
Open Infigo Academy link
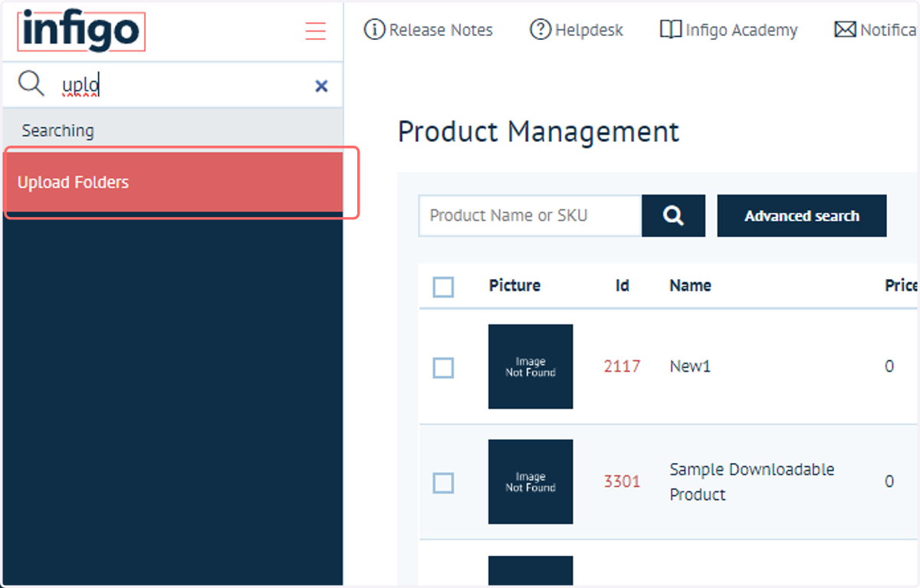[741, 30]
